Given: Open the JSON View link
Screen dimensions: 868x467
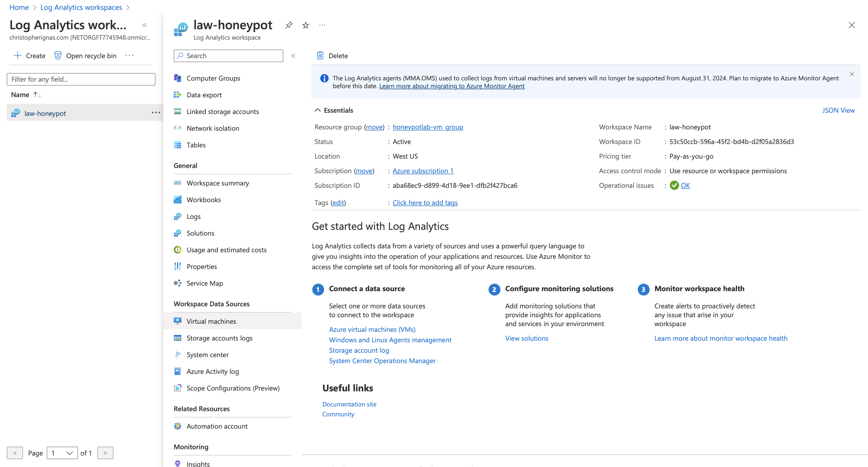Looking at the screenshot, I should (x=838, y=110).
